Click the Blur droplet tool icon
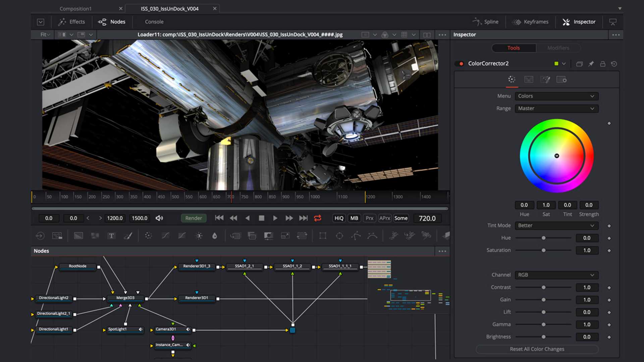The width and height of the screenshot is (644, 362). tap(215, 236)
